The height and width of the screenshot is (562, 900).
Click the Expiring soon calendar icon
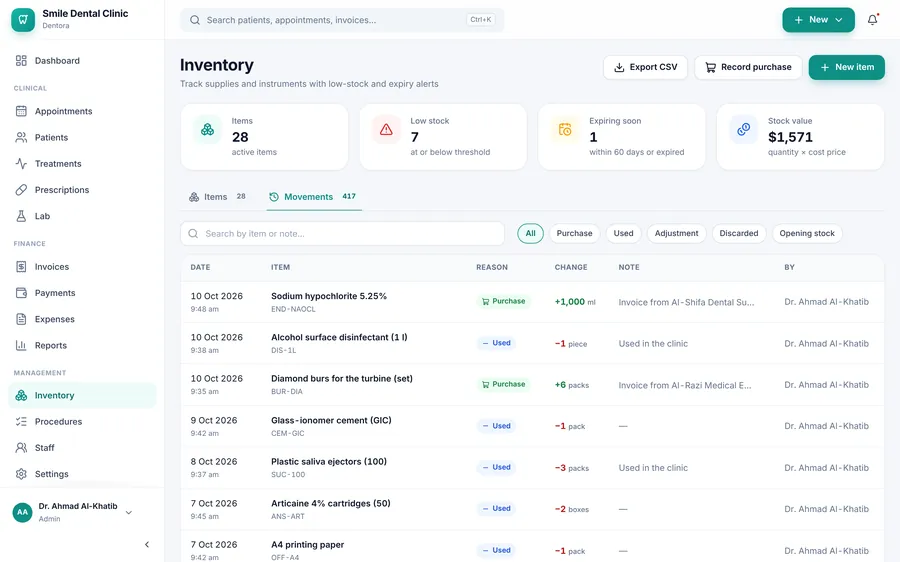click(x=565, y=129)
